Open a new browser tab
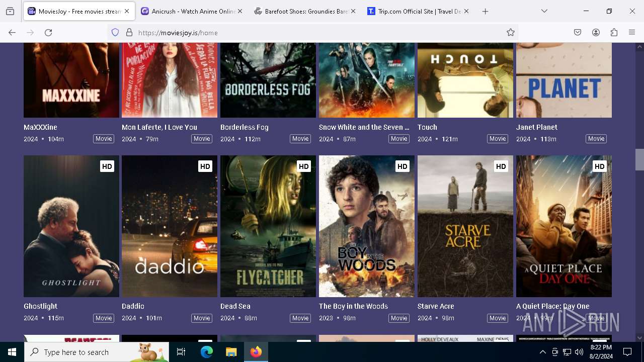 (x=485, y=11)
